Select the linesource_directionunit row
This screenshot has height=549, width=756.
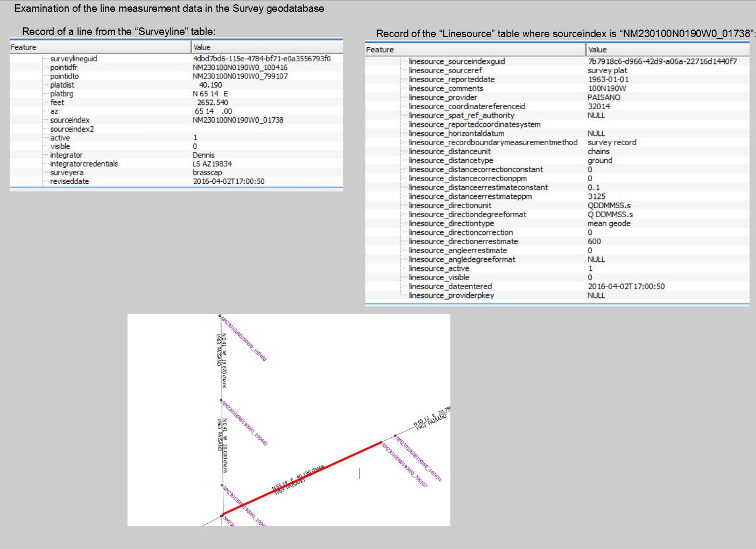tap(557, 205)
